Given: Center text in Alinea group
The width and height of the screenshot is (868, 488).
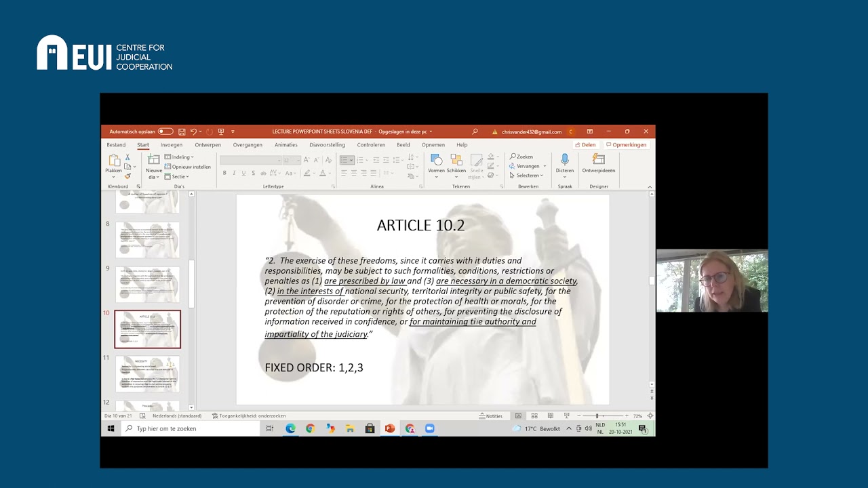Looking at the screenshot, I should (353, 173).
